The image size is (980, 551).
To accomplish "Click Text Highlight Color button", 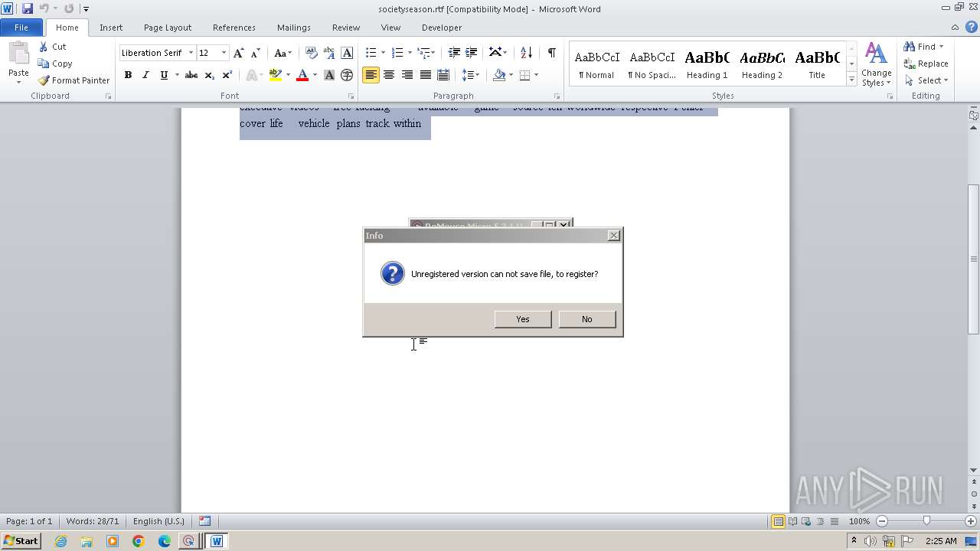I will click(276, 75).
